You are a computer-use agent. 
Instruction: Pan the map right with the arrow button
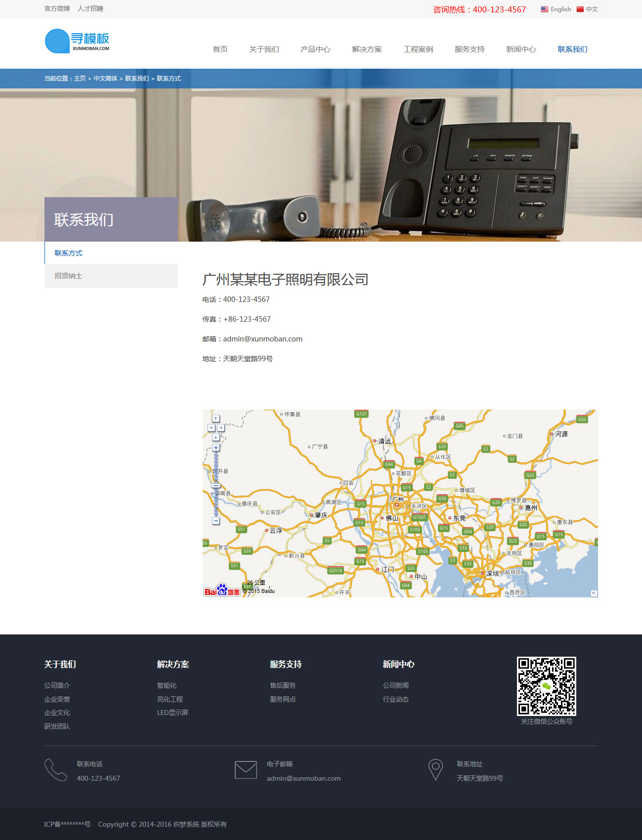(220, 428)
